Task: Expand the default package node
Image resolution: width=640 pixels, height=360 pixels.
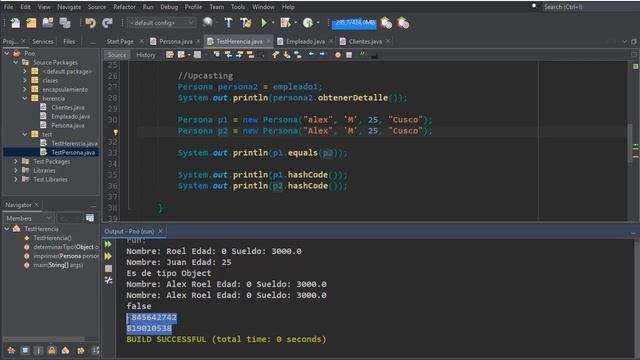Action: coord(24,71)
